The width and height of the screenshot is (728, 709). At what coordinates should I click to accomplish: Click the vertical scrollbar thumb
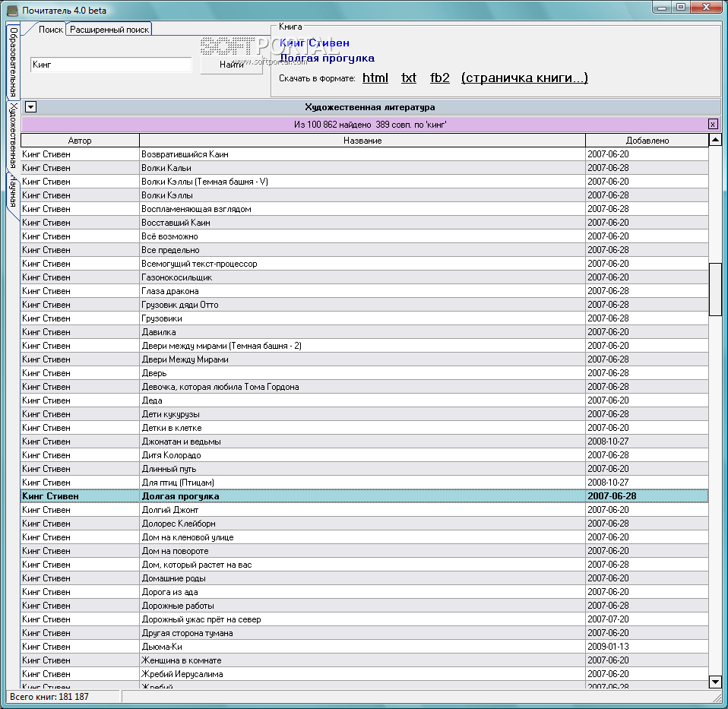click(715, 290)
